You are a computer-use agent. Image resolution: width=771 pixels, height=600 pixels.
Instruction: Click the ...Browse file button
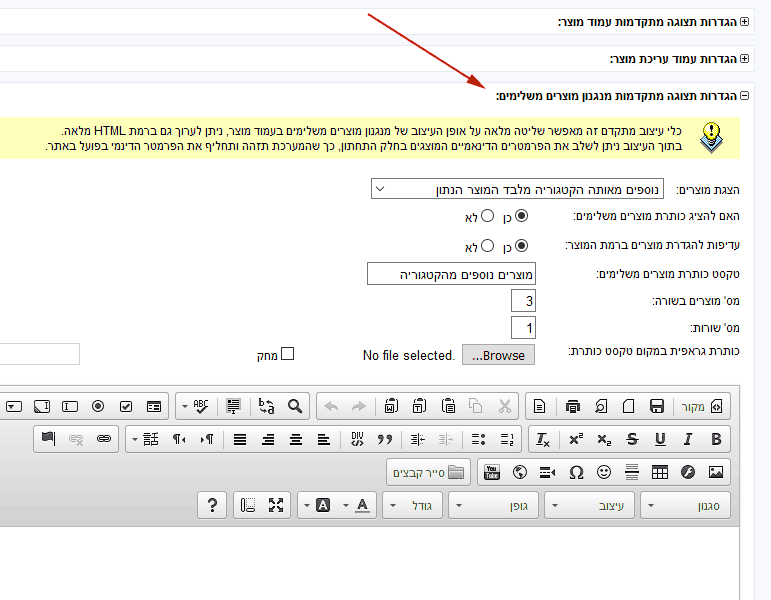click(498, 355)
